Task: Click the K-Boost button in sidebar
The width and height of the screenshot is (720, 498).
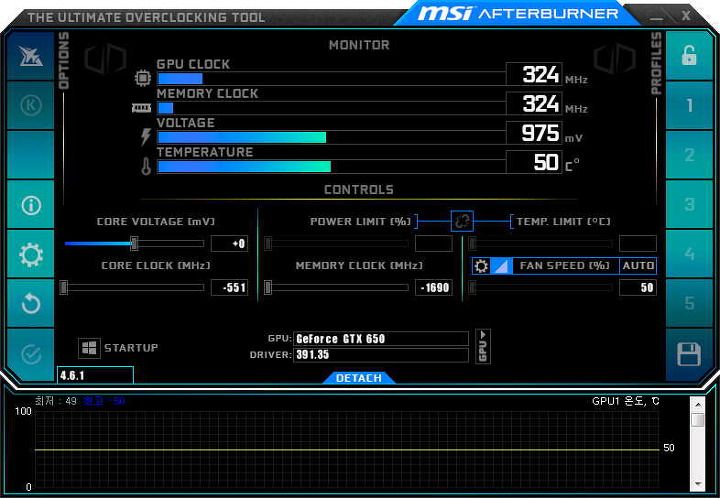Action: (31, 105)
